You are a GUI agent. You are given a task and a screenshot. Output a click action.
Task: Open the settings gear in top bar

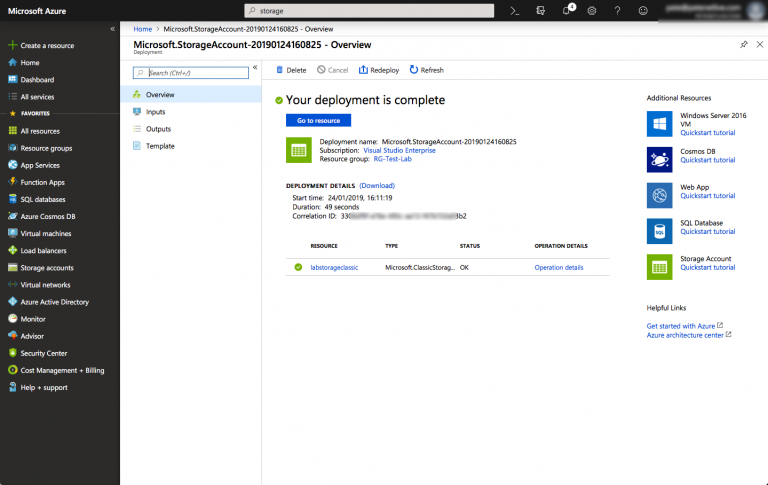click(x=592, y=11)
